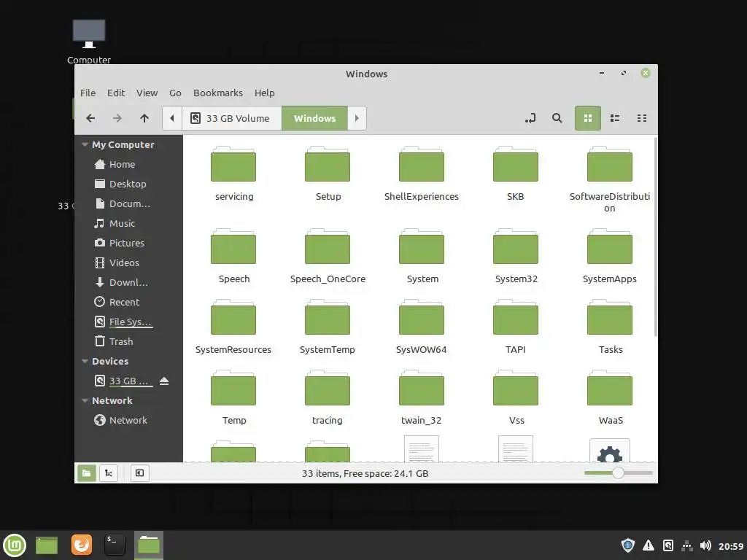The height and width of the screenshot is (560, 747).
Task: Open the Edit menu
Action: tap(116, 93)
